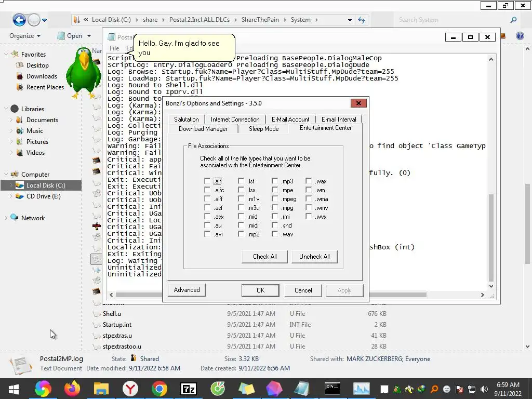The width and height of the screenshot is (532, 399).
Task: Click the refresh button beside address bar
Action: click(362, 20)
